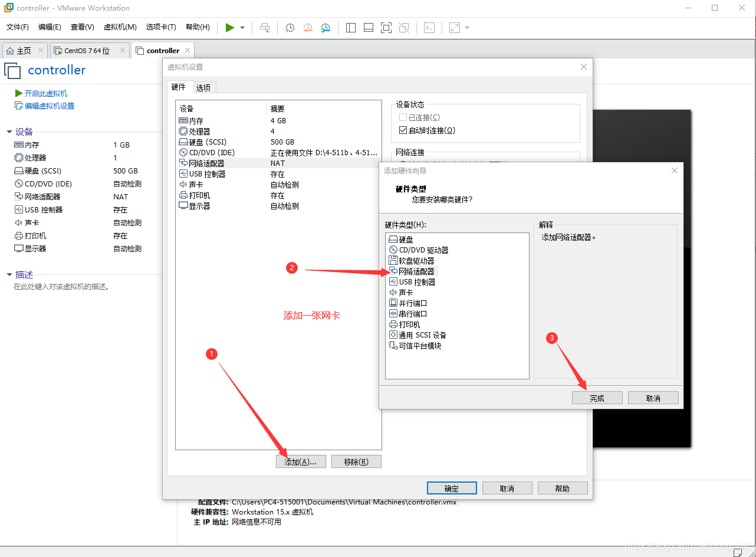
Task: Select 通用 SCSI 设备 hardware type
Action: 418,335
